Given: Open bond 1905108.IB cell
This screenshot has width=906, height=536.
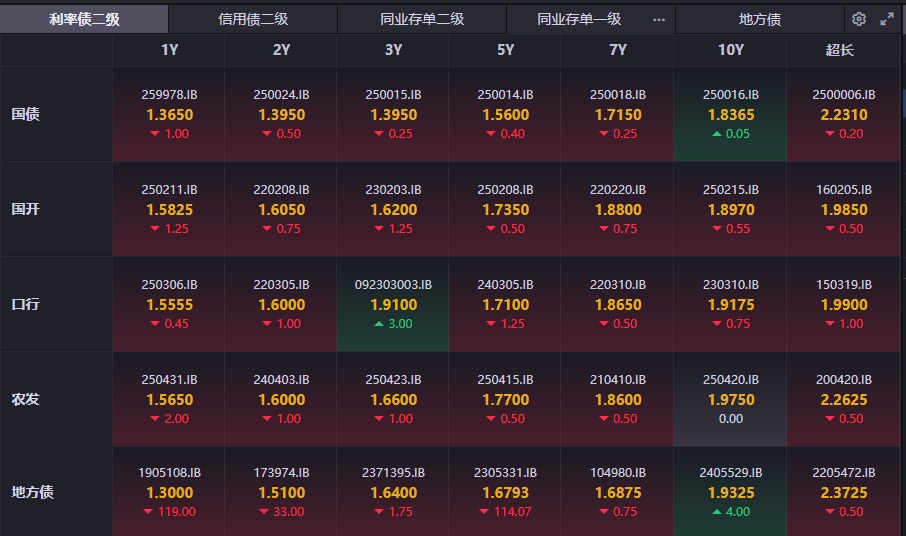Looking at the screenshot, I should (x=169, y=492).
